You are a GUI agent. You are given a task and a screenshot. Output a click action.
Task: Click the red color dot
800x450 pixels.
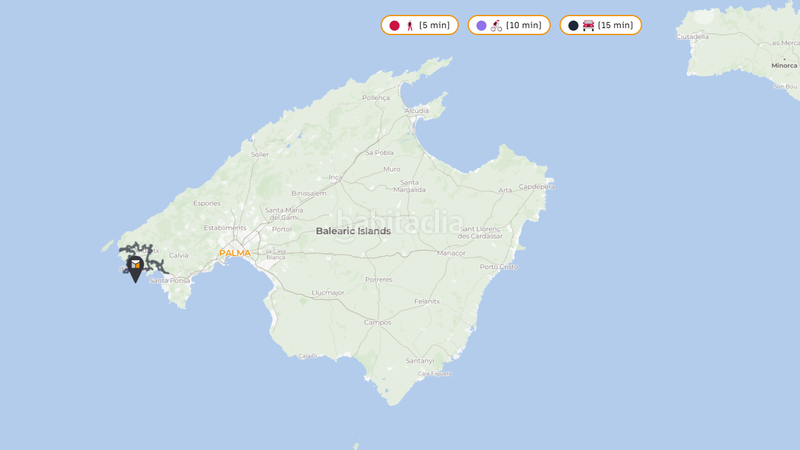click(394, 26)
